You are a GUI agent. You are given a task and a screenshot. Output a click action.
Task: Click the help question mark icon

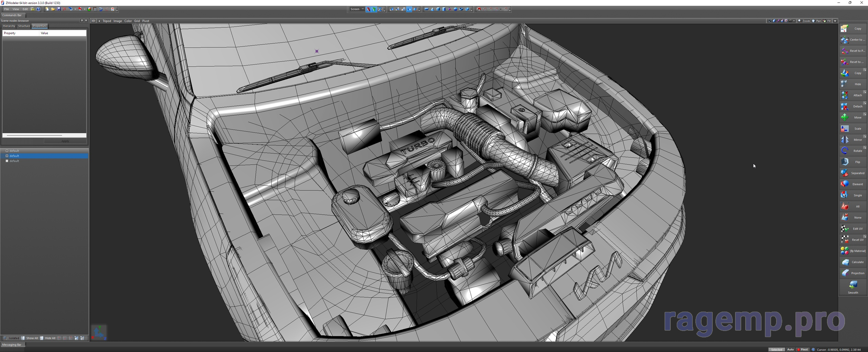(x=38, y=9)
